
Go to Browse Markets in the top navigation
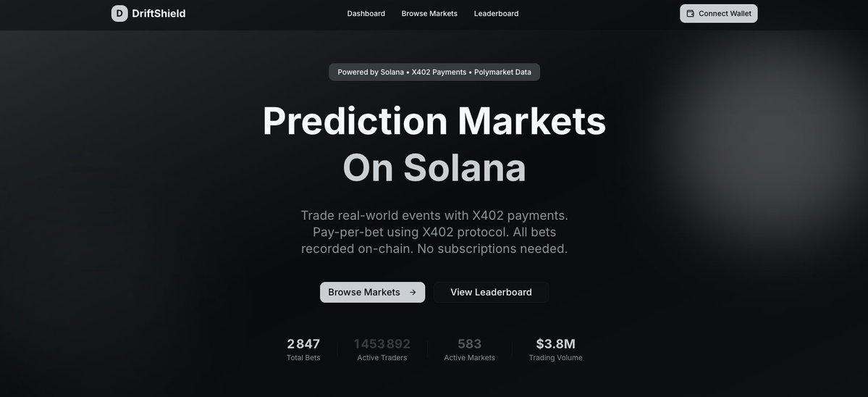tap(429, 13)
